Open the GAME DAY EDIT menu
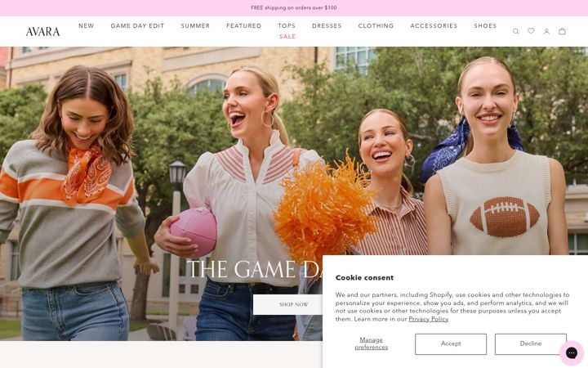Image resolution: width=588 pixels, height=368 pixels. [x=137, y=26]
